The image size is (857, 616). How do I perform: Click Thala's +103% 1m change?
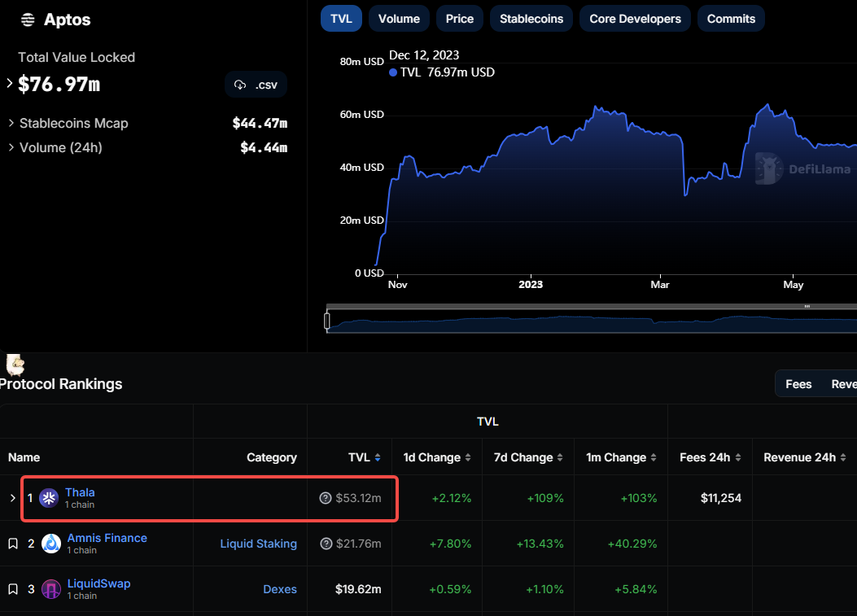639,499
